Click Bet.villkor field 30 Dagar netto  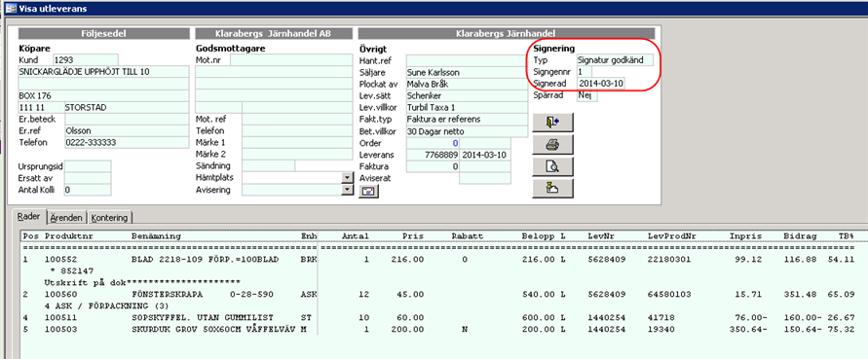point(468,131)
